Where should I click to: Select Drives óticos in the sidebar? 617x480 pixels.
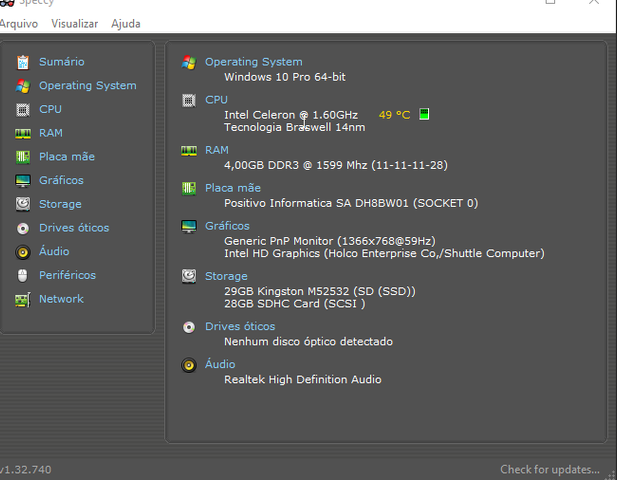point(74,228)
